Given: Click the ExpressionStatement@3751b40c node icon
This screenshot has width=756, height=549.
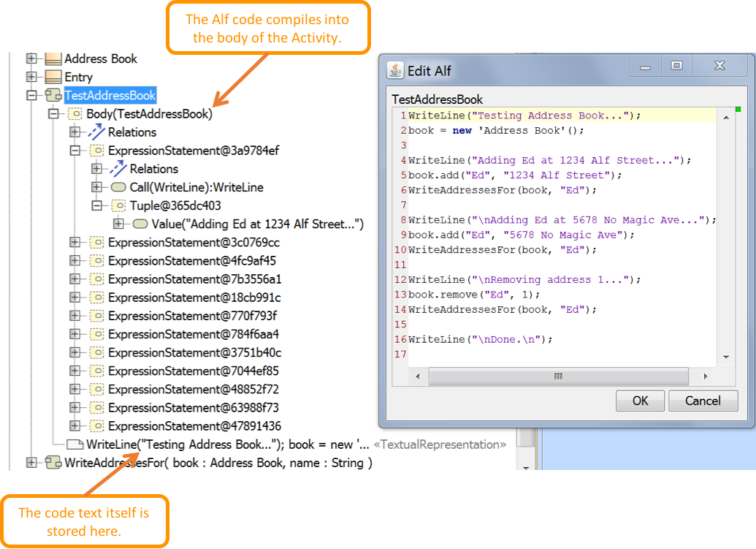Looking at the screenshot, I should 96,352.
